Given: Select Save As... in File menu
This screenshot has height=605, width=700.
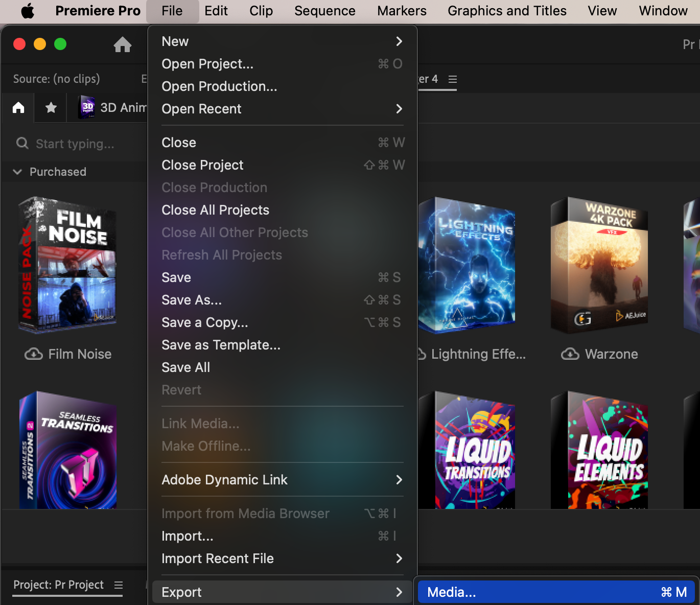Looking at the screenshot, I should click(x=192, y=300).
